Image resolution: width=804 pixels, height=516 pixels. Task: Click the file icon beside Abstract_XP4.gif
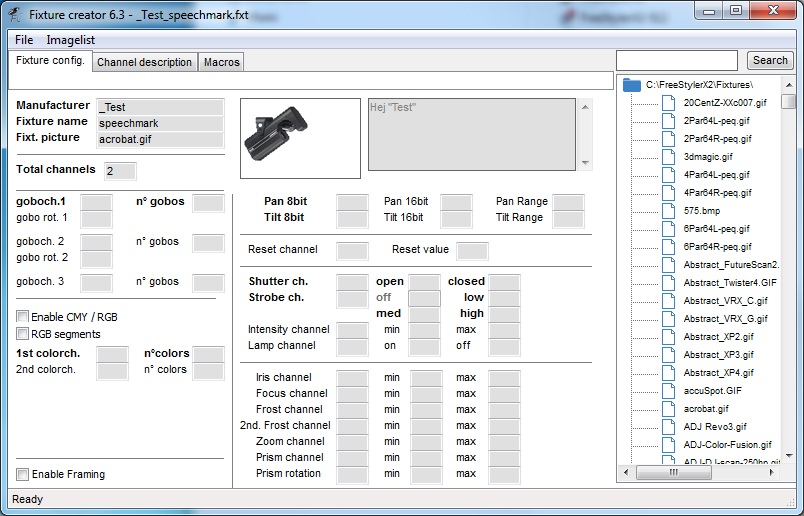tap(670, 373)
